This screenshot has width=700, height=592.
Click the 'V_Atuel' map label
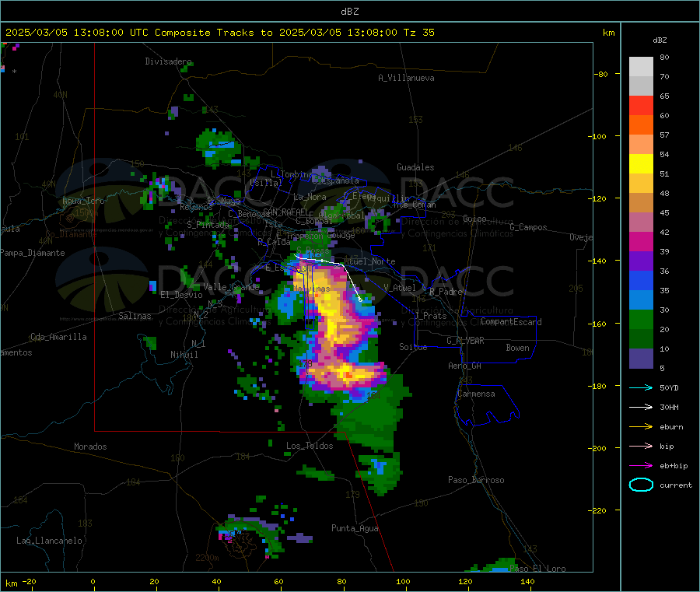pos(400,288)
